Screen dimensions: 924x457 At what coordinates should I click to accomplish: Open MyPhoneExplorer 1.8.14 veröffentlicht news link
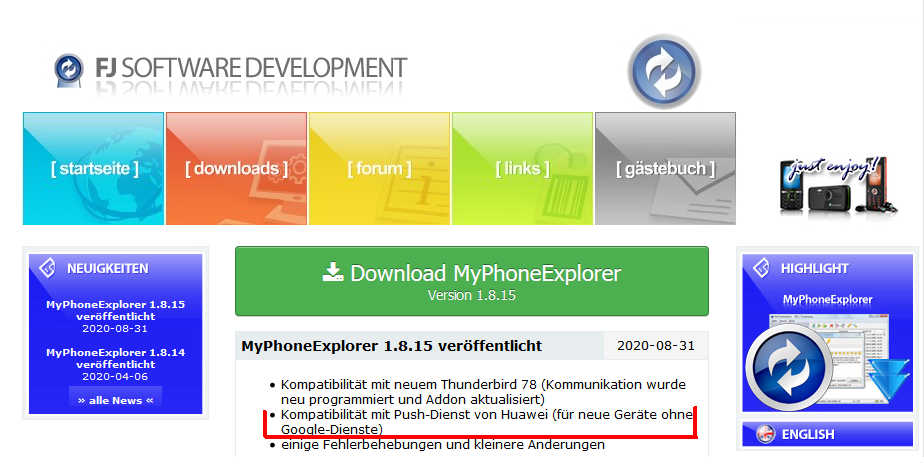[116, 358]
